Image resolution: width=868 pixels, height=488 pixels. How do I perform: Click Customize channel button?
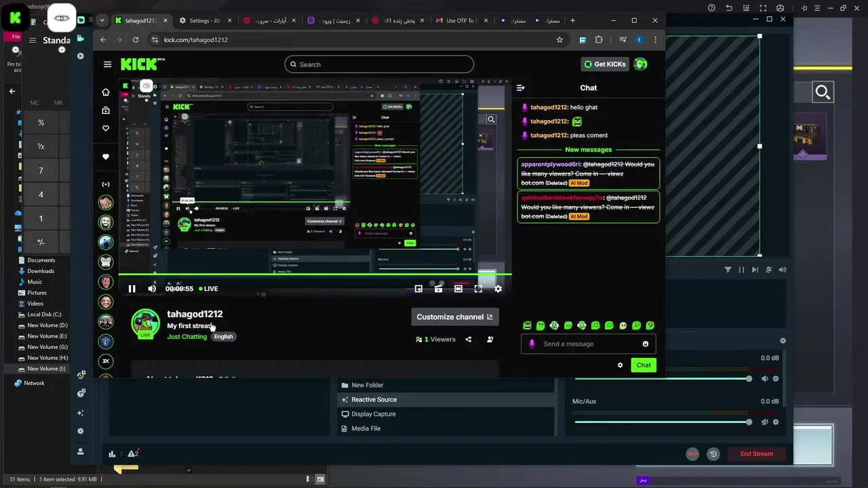tap(454, 317)
